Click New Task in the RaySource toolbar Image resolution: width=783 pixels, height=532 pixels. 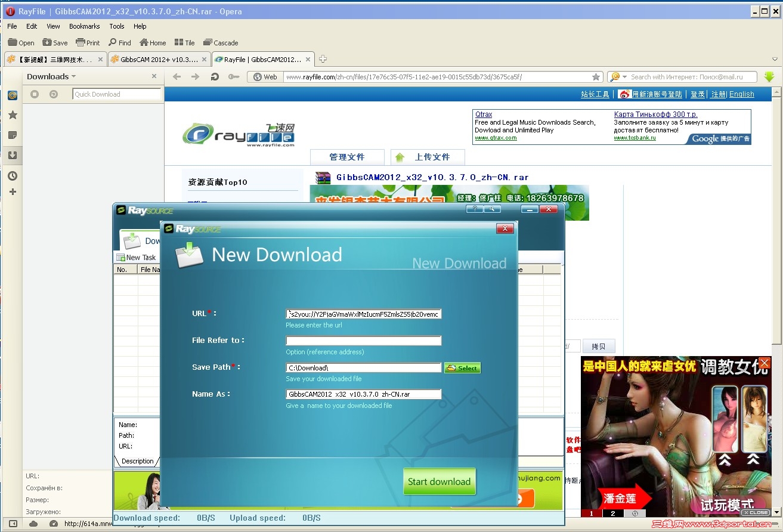pyautogui.click(x=136, y=257)
